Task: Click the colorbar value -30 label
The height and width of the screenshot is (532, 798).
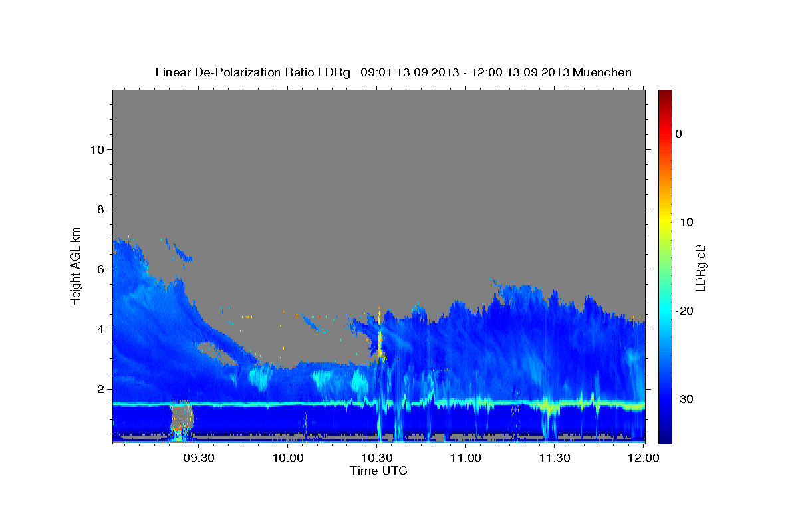Action: click(685, 399)
